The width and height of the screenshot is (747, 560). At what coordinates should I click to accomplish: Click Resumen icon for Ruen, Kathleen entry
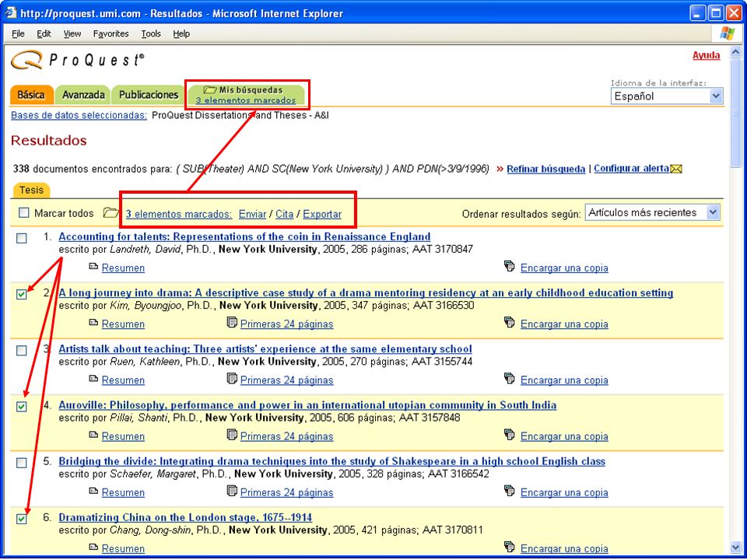[93, 379]
